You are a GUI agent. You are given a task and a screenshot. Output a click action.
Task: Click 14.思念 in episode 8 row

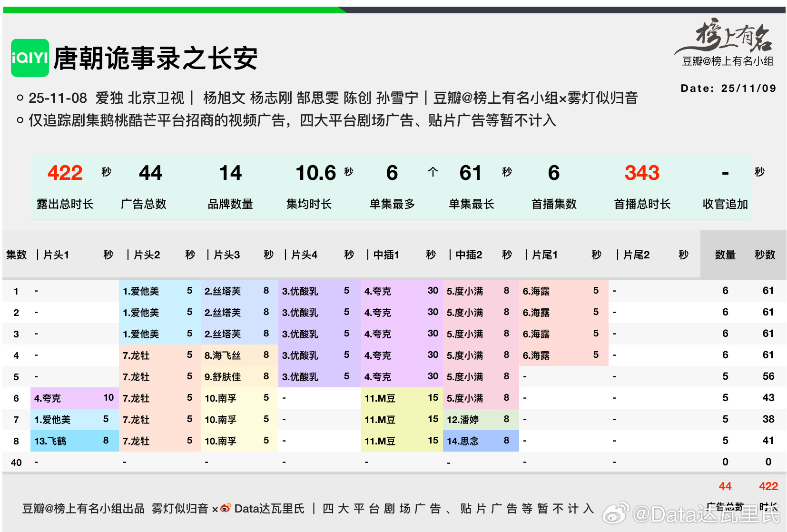(x=462, y=441)
